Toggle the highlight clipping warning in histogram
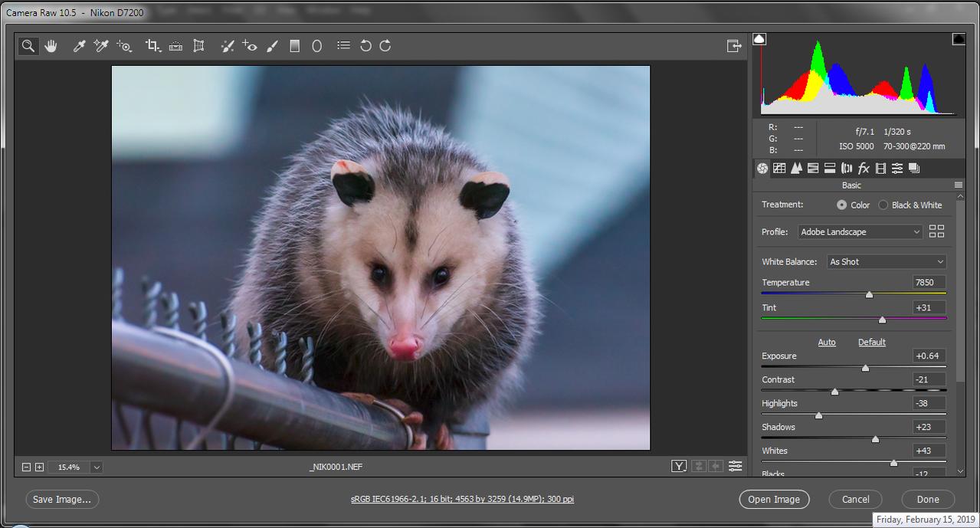 pos(959,39)
